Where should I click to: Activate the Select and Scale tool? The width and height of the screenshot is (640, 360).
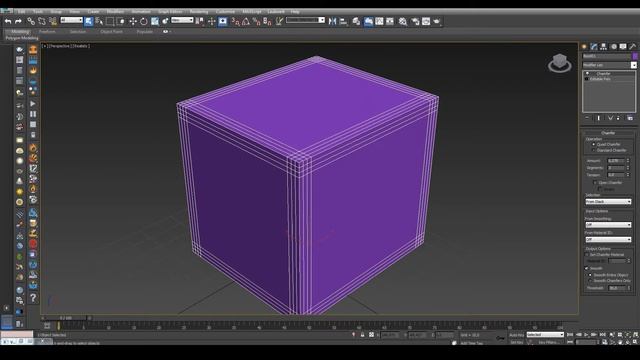click(155, 21)
